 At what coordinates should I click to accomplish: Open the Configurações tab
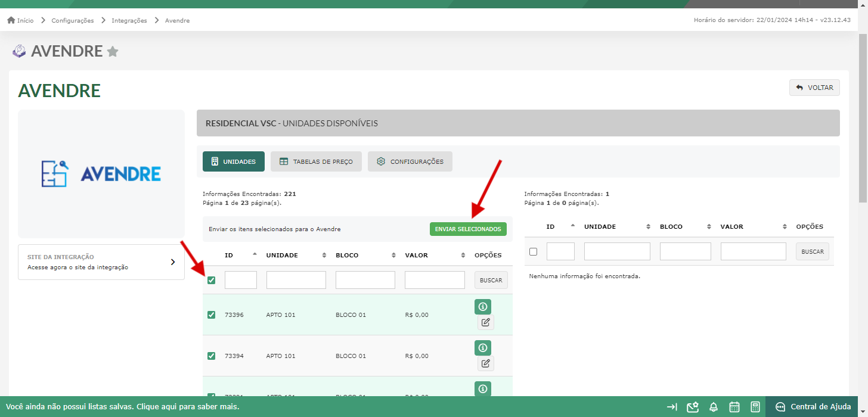(410, 161)
